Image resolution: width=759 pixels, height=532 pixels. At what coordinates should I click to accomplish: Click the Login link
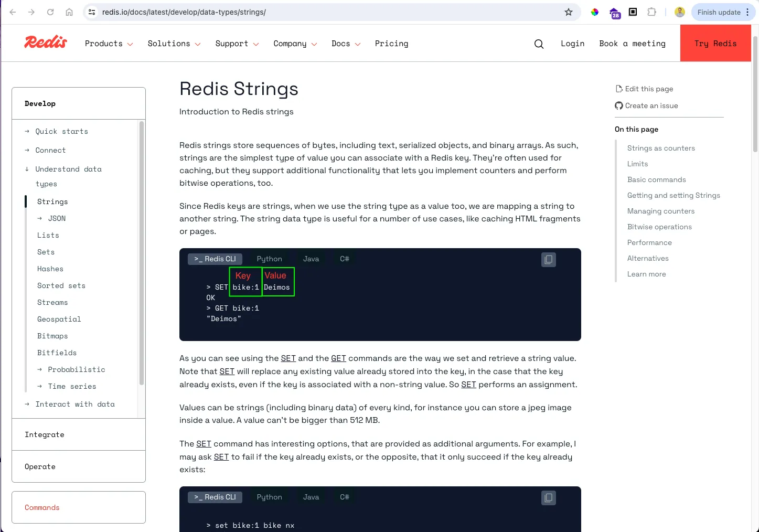tap(572, 44)
